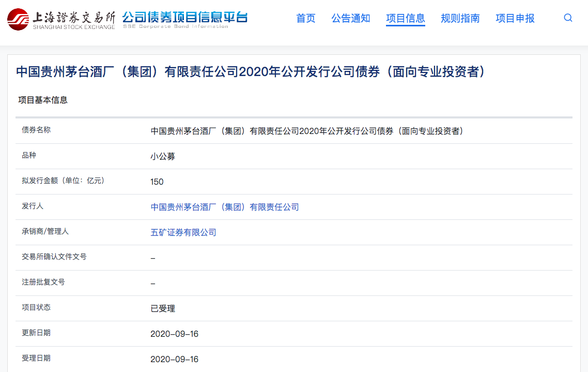Select the 项目信息 navigation tab
588x372 pixels.
click(x=406, y=18)
